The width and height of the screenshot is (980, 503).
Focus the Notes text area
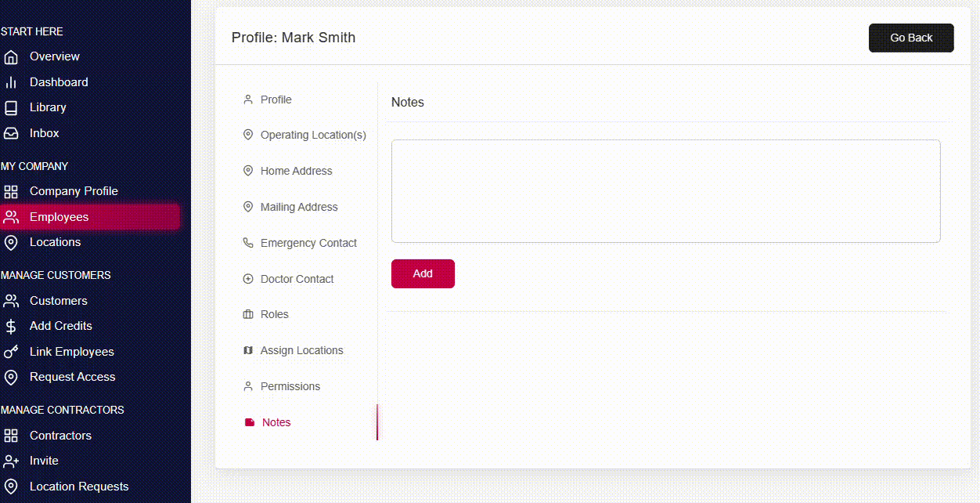[665, 191]
